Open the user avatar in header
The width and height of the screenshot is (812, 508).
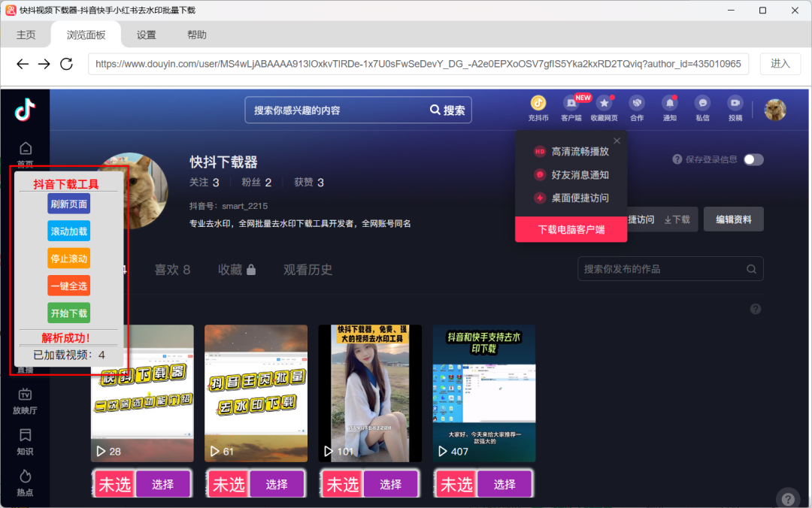point(775,109)
